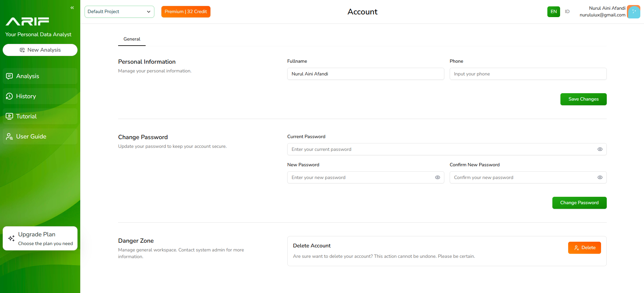Open the History page

coord(40,96)
